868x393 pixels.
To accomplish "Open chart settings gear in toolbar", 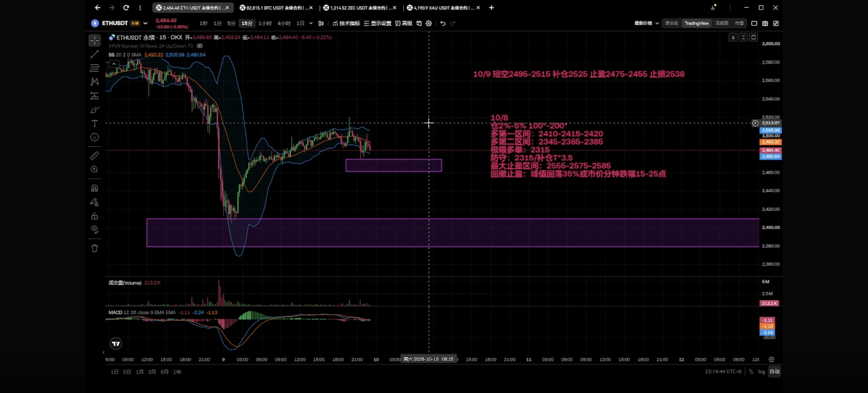I will [x=429, y=23].
